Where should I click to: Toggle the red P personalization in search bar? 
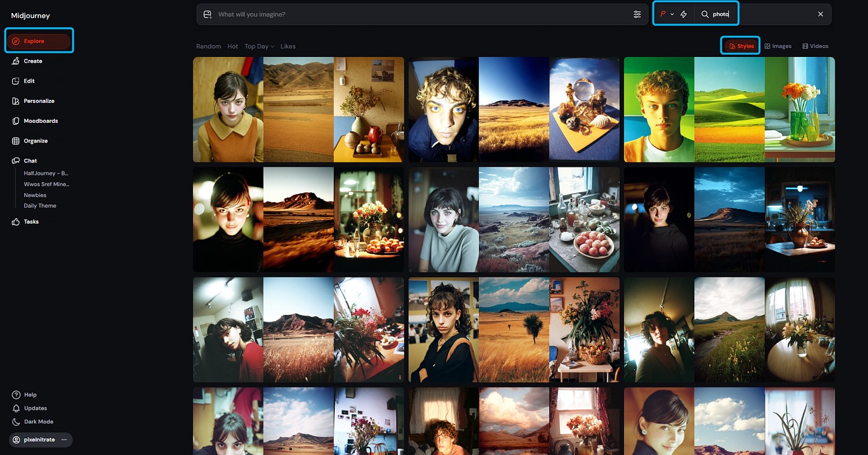point(663,13)
